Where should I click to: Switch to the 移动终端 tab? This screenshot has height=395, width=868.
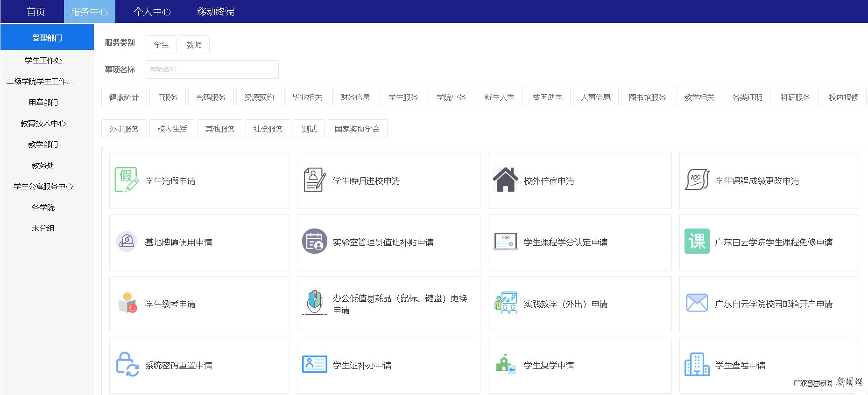point(215,12)
